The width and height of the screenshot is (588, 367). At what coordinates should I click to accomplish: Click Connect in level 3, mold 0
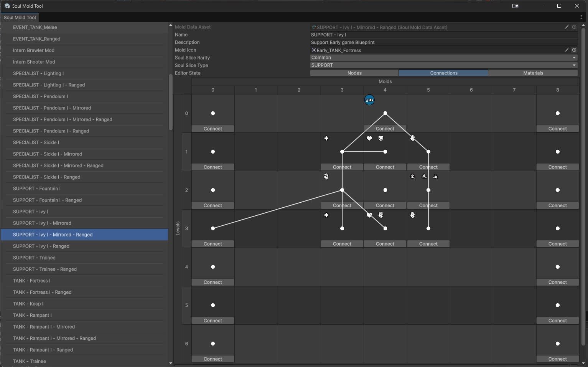pos(213,244)
